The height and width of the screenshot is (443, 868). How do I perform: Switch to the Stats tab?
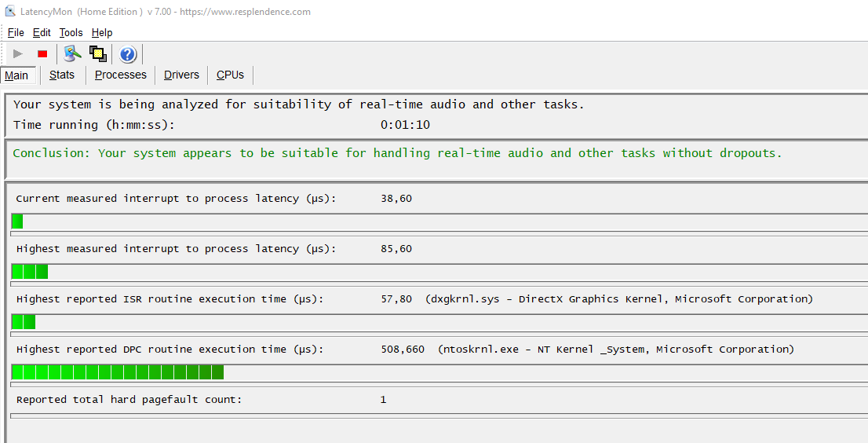62,75
